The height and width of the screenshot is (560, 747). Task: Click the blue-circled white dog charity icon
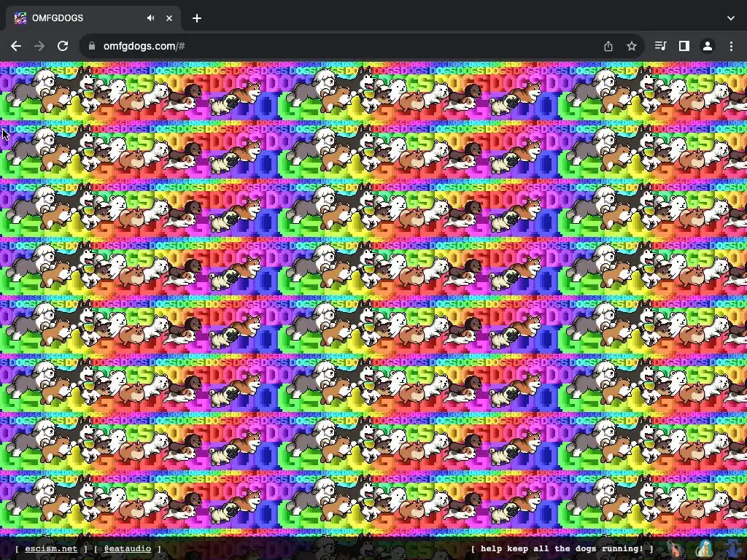click(x=705, y=548)
